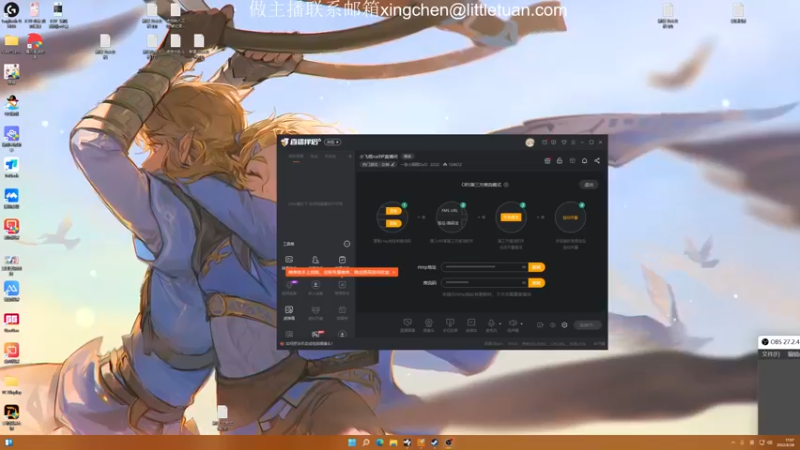Click the orange text inside step 4 circle

pyautogui.click(x=570, y=217)
